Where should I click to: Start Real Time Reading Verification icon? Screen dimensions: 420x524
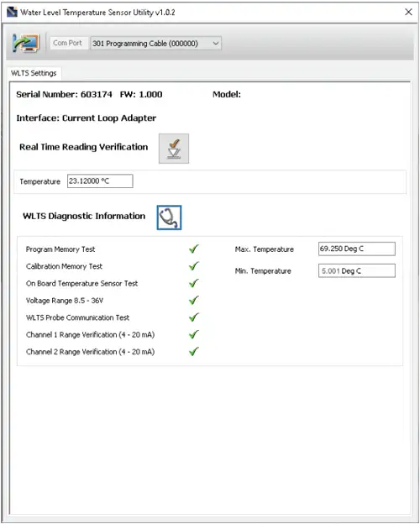(174, 149)
